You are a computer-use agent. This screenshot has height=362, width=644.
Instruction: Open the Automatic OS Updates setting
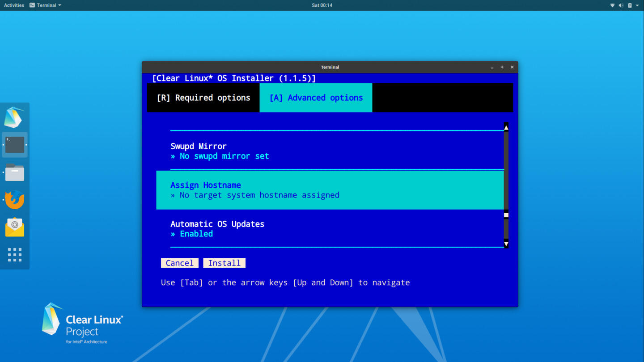pyautogui.click(x=330, y=228)
